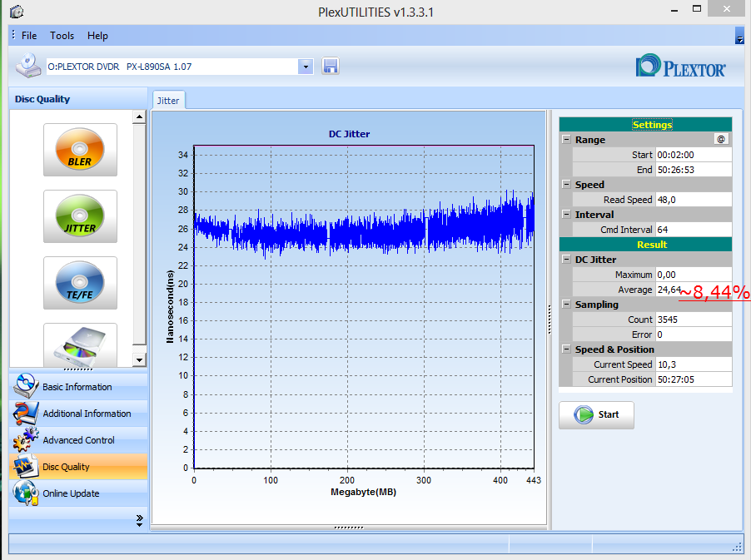Open Basic Information section
Viewport: 751px width, 560px height.
pos(77,387)
